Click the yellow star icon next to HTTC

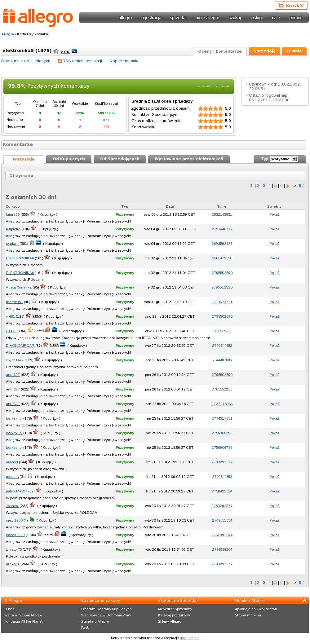click(x=30, y=330)
